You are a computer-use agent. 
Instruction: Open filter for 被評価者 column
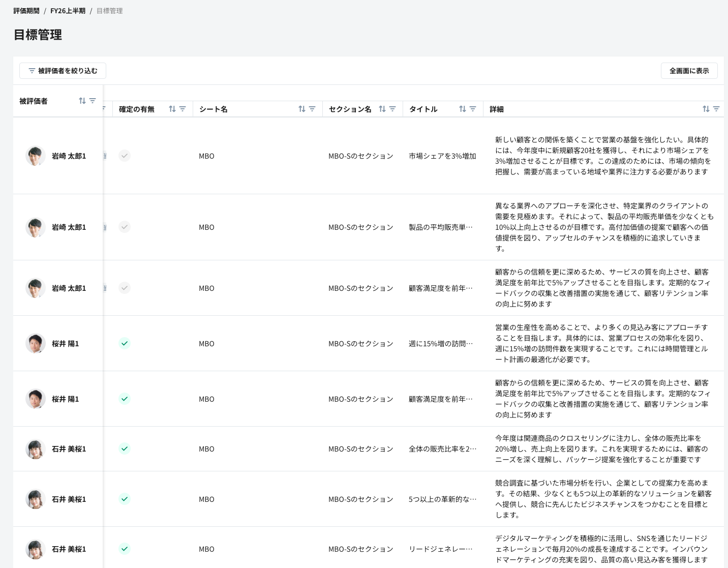(93, 101)
